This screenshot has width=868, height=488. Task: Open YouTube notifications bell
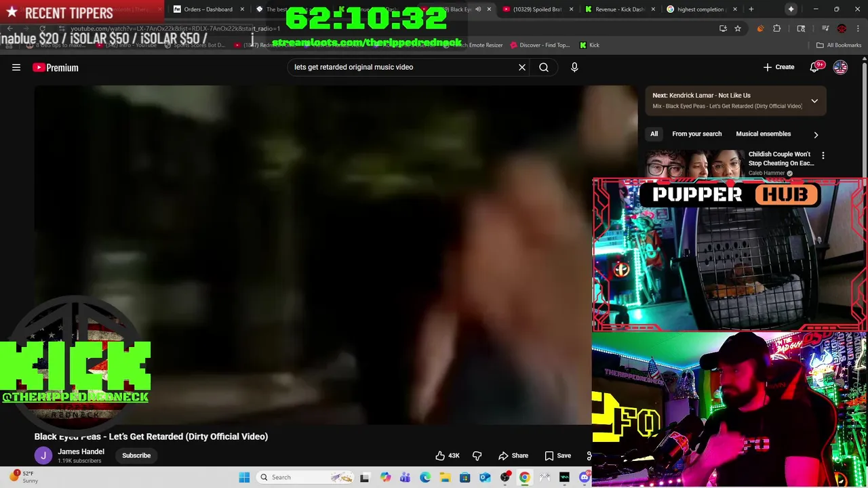pos(815,67)
